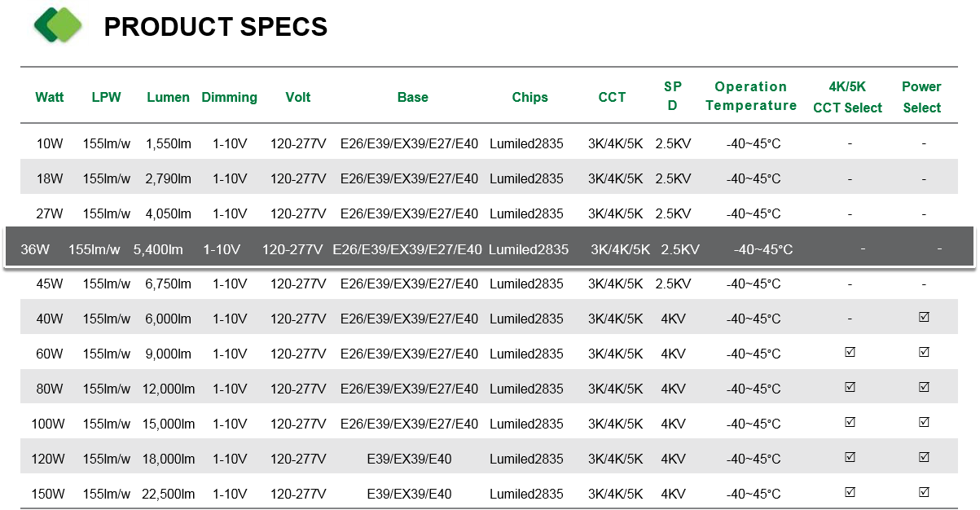
Task: Click the Watt column header
Action: point(50,97)
